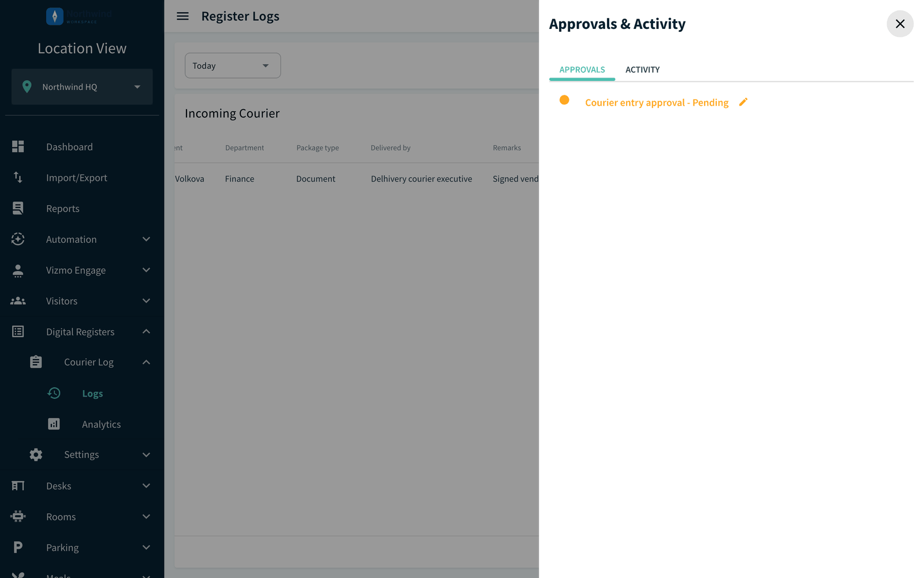
Task: Click the location pin icon
Action: 27,87
